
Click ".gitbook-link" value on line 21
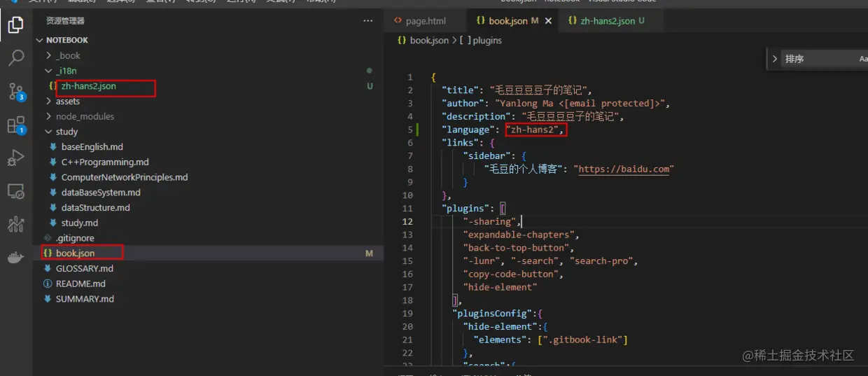click(x=582, y=340)
